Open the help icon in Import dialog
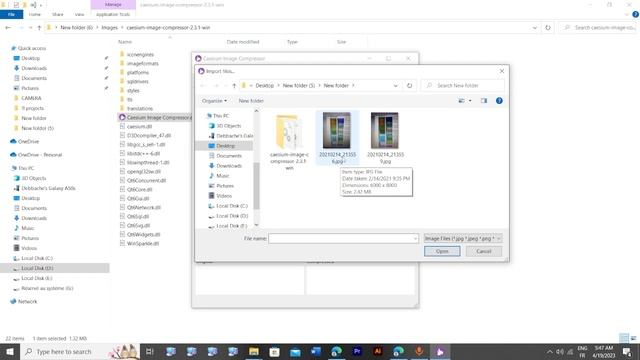This screenshot has width=640, height=360. 499,101
